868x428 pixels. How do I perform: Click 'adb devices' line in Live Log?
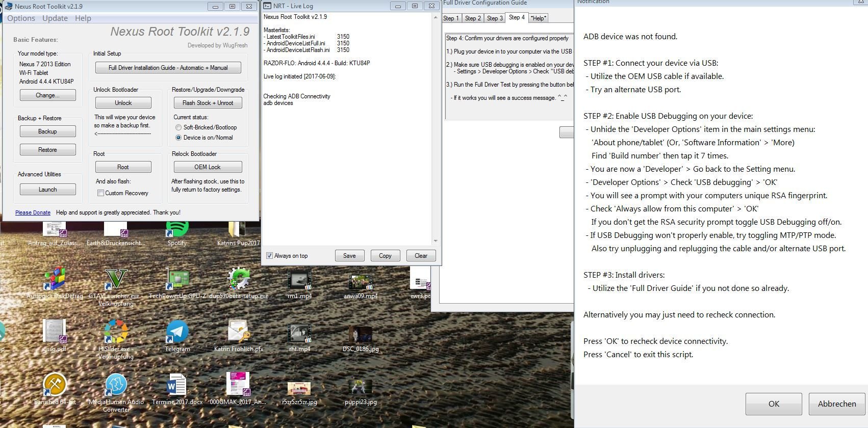[x=278, y=103]
